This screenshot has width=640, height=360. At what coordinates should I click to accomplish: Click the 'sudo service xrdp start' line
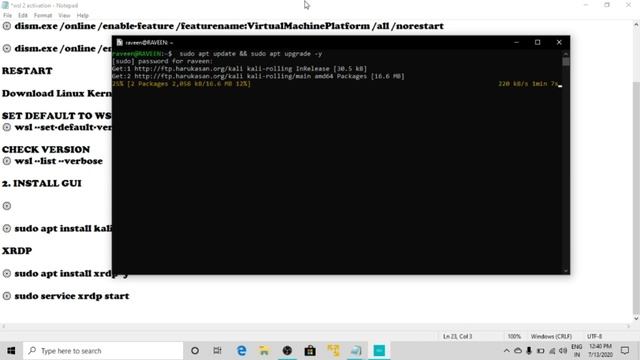point(72,296)
